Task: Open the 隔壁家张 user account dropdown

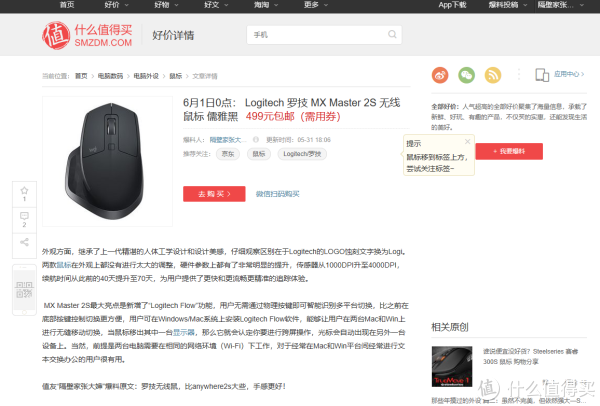Action: tap(561, 5)
